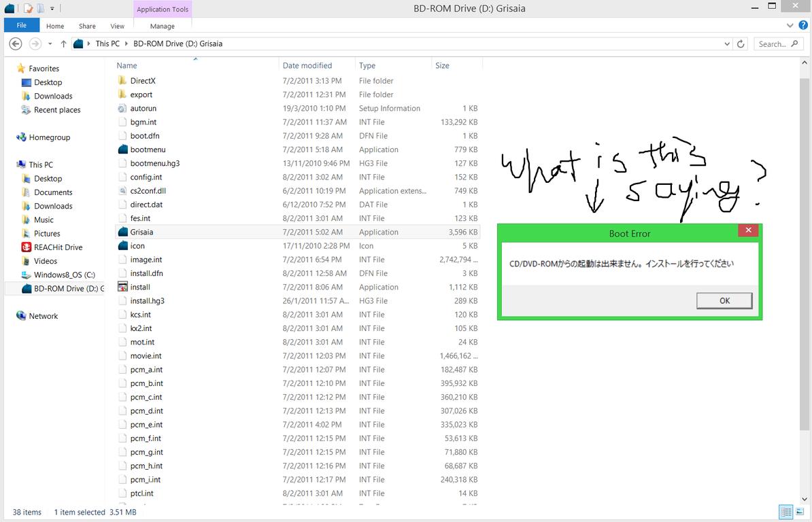Image resolution: width=812 pixels, height=522 pixels.
Task: Click the vertical scrollbar of file list
Action: tap(805, 272)
